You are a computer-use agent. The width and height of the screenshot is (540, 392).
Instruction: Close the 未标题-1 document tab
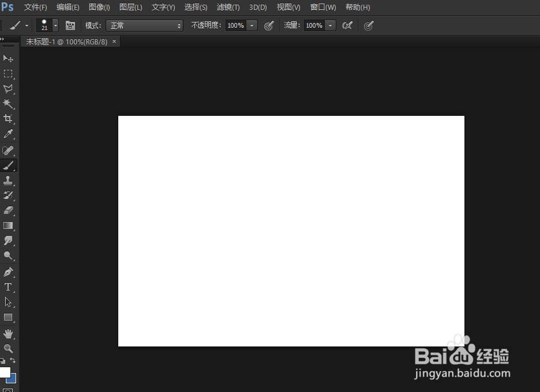point(114,42)
